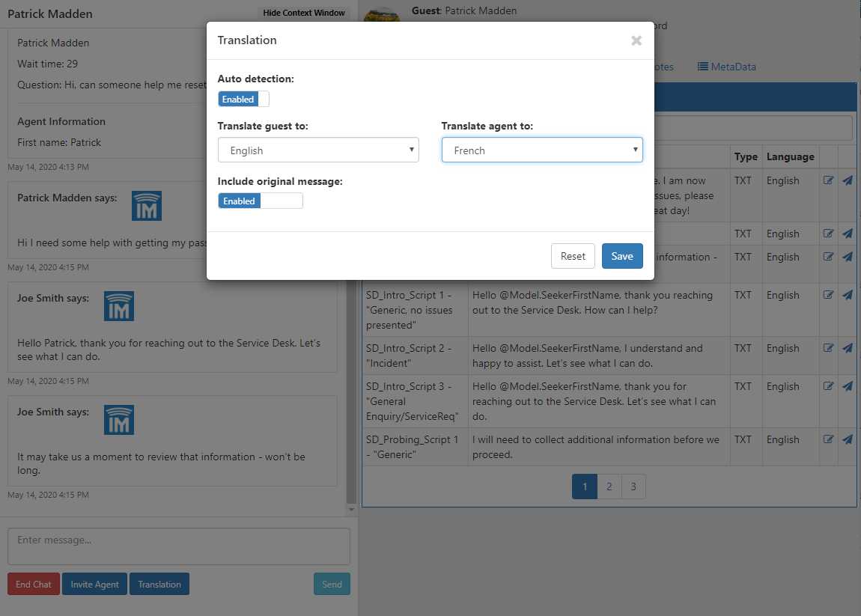This screenshot has width=861, height=616.
Task: Click the Invite Agent button
Action: point(94,584)
